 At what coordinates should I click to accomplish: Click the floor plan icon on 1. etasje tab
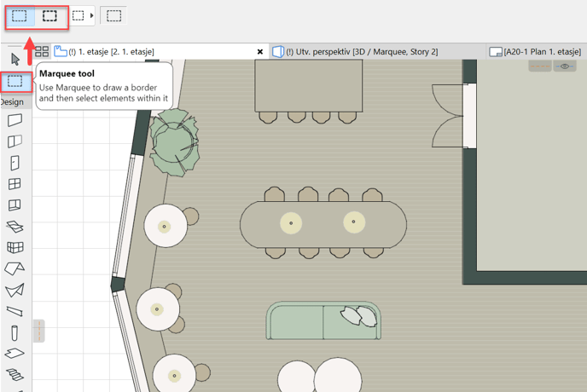click(x=61, y=51)
